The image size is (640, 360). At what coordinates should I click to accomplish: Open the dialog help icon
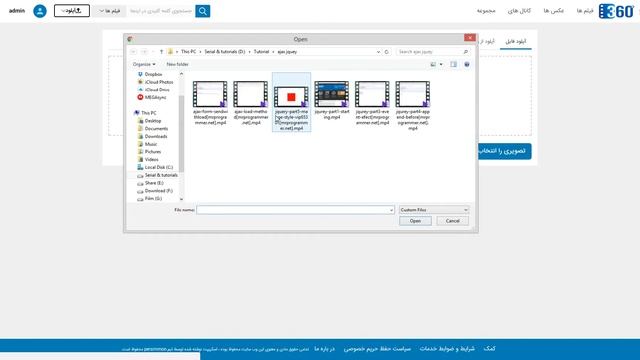click(x=467, y=64)
